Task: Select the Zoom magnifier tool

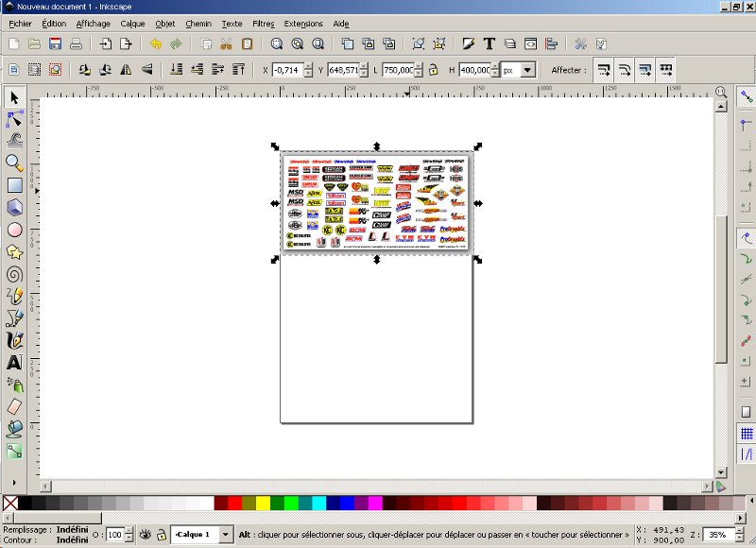Action: pos(14,163)
